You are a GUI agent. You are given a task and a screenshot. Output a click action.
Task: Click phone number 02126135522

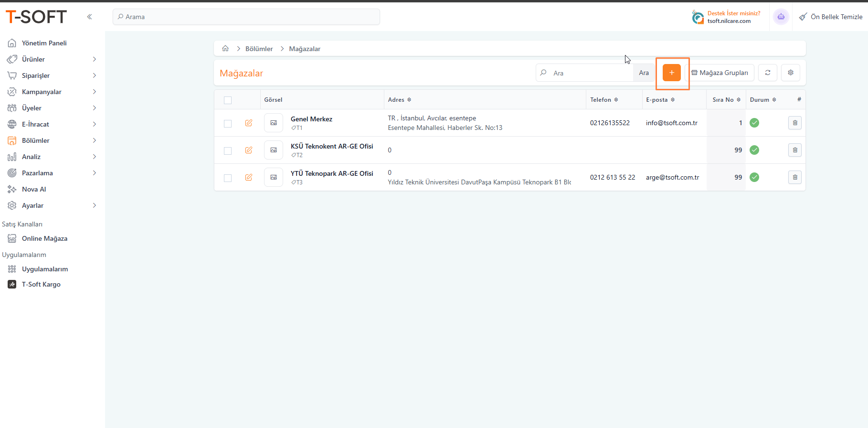pyautogui.click(x=610, y=123)
